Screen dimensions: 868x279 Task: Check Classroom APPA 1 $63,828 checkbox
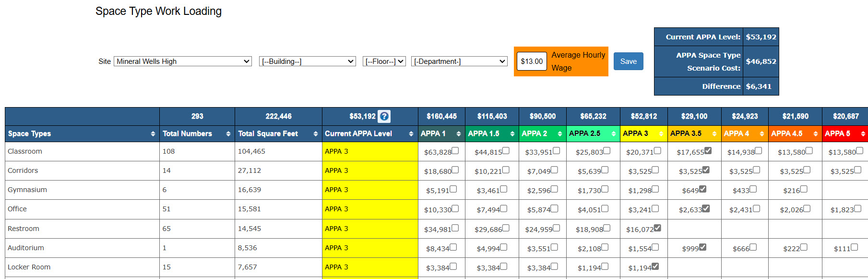455,151
